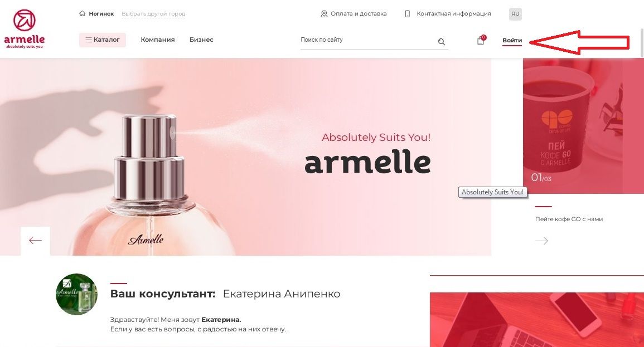Open the shopping cart icon
Screen dimensions: 644x347
click(481, 40)
